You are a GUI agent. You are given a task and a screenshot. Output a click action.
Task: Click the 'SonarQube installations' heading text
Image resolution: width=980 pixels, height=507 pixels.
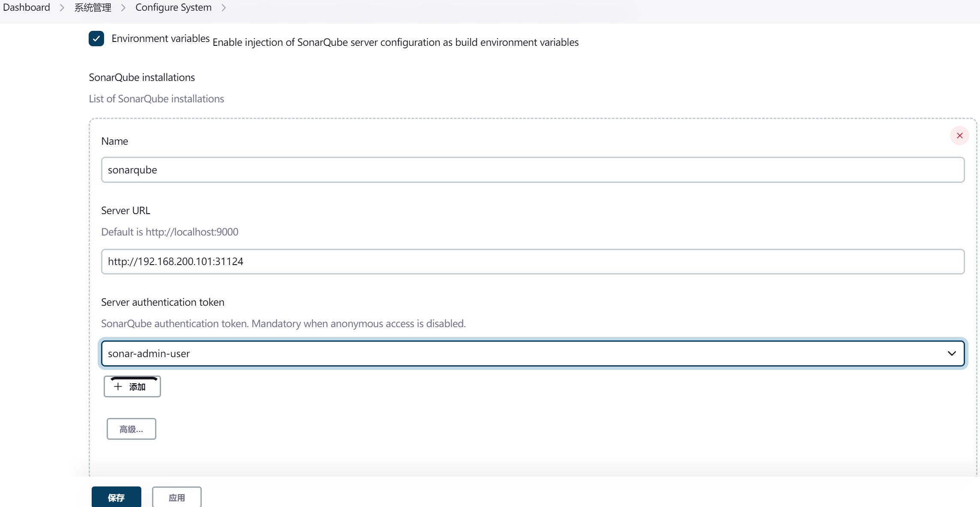pos(142,78)
